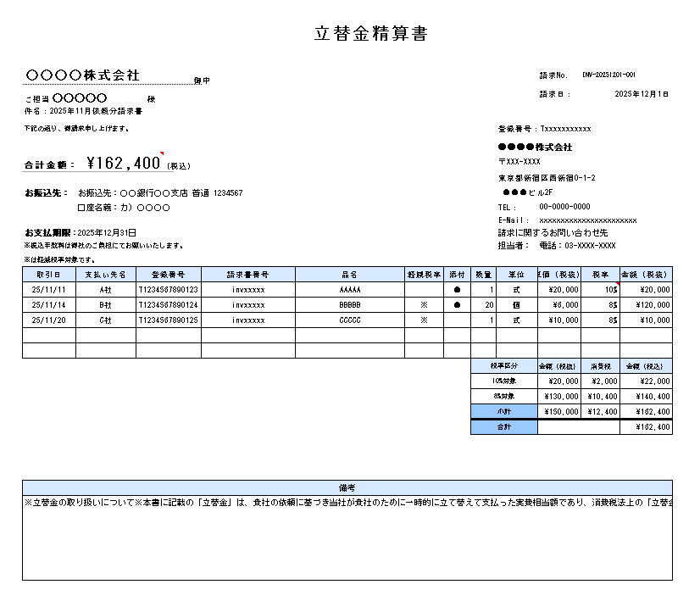
Task: Click the 備考 section header
Action: coord(347,487)
